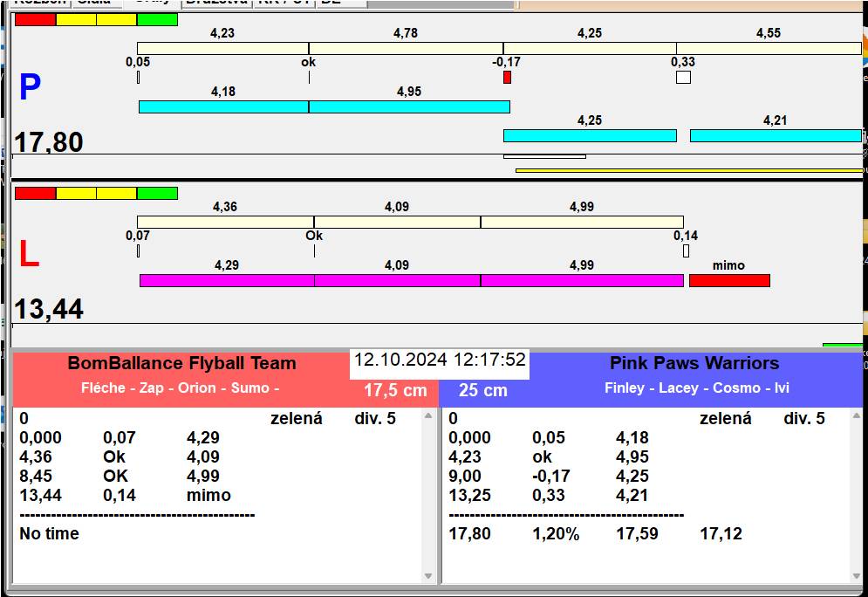Image resolution: width=868 pixels, height=597 pixels.
Task: Click the 4,36 value in BomBallance results
Action: 36,456
